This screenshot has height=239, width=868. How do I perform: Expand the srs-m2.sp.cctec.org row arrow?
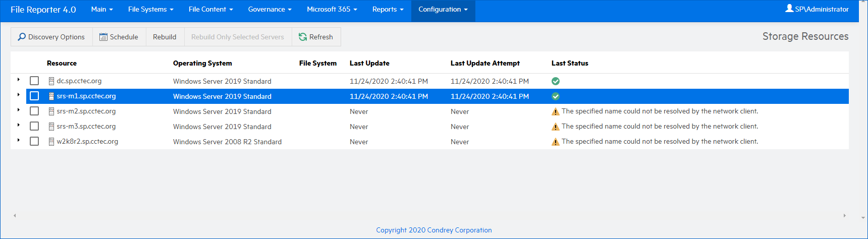19,110
